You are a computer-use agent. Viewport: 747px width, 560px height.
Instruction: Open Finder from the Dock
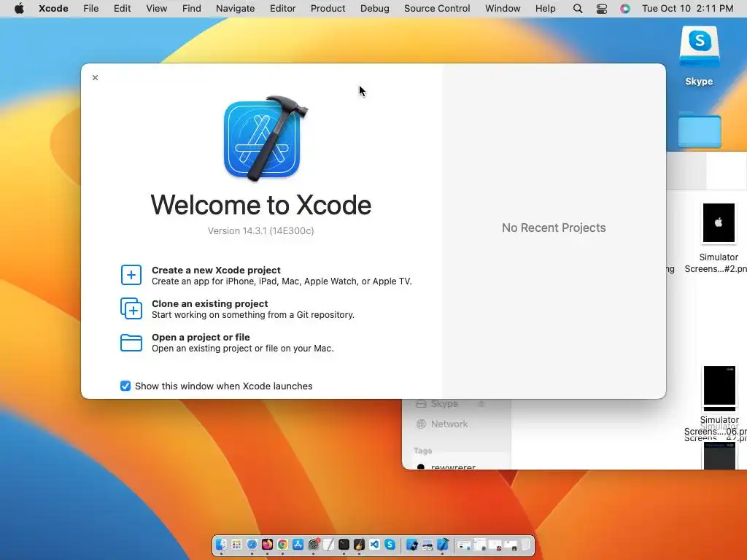221,544
